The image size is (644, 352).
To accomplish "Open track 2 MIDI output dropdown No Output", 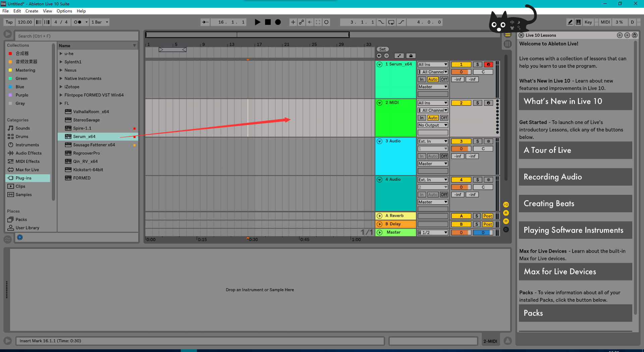I will pyautogui.click(x=433, y=125).
